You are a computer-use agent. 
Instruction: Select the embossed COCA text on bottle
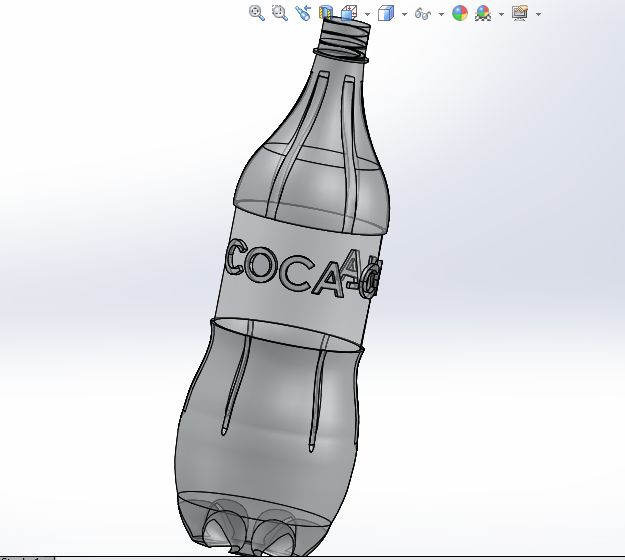[284, 268]
